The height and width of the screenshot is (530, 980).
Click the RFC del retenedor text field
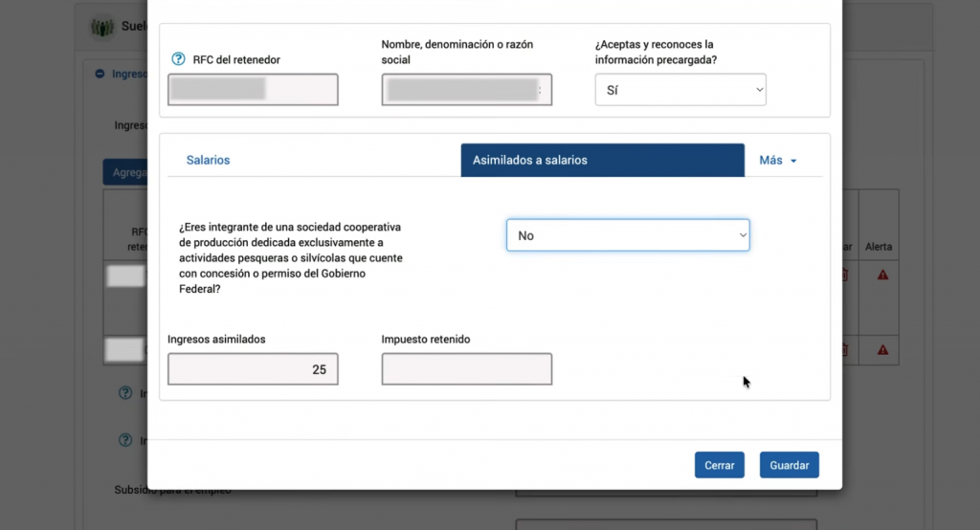pos(253,90)
